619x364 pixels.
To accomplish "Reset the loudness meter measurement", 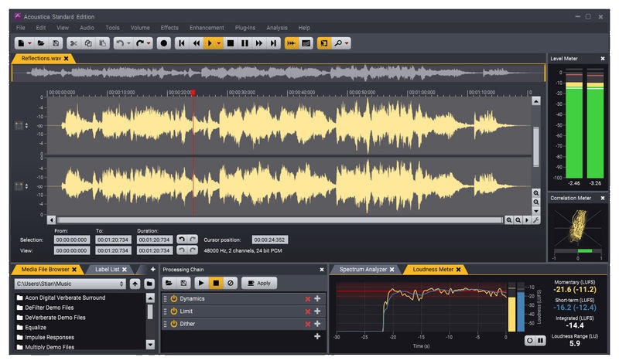I will 530,340.
